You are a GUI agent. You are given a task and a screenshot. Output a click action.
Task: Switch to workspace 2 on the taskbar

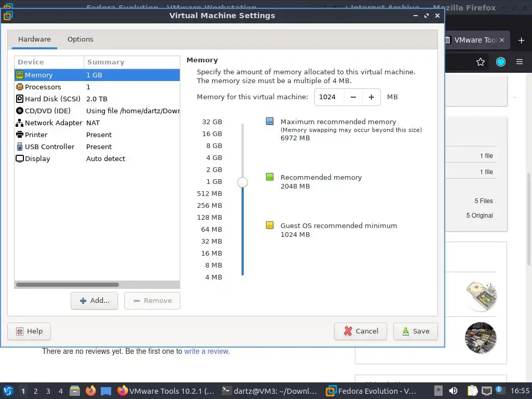click(36, 391)
